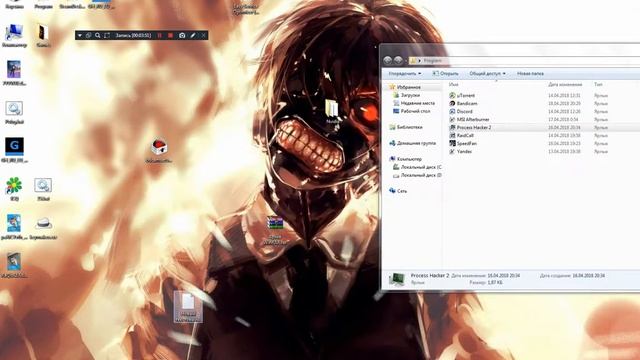Click the modified date in the uTorrent row
The image size is (640, 360).
[564, 95]
